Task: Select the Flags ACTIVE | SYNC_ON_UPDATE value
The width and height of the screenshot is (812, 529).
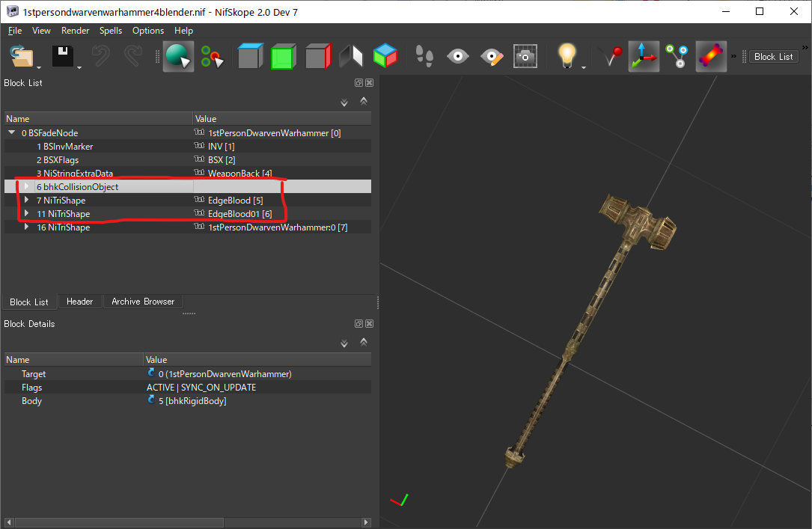Action: point(201,387)
